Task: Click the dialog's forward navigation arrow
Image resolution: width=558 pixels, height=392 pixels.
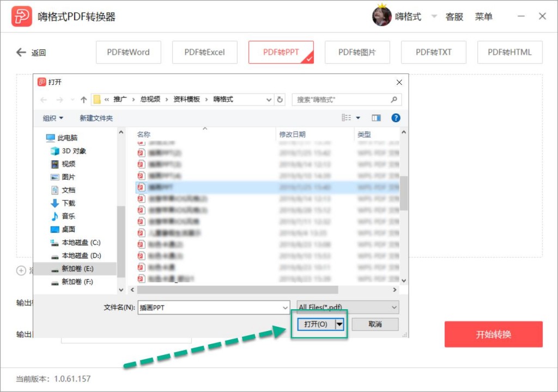Action: coord(59,100)
